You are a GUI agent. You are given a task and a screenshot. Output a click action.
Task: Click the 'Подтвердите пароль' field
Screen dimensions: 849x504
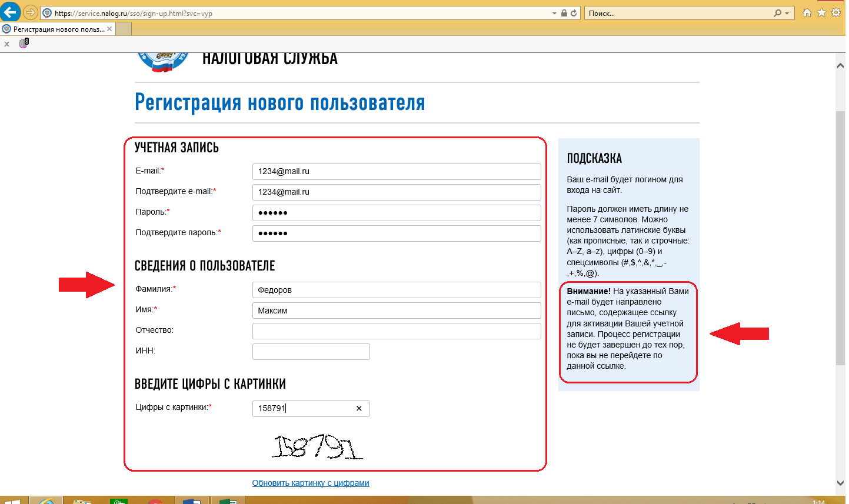[397, 233]
